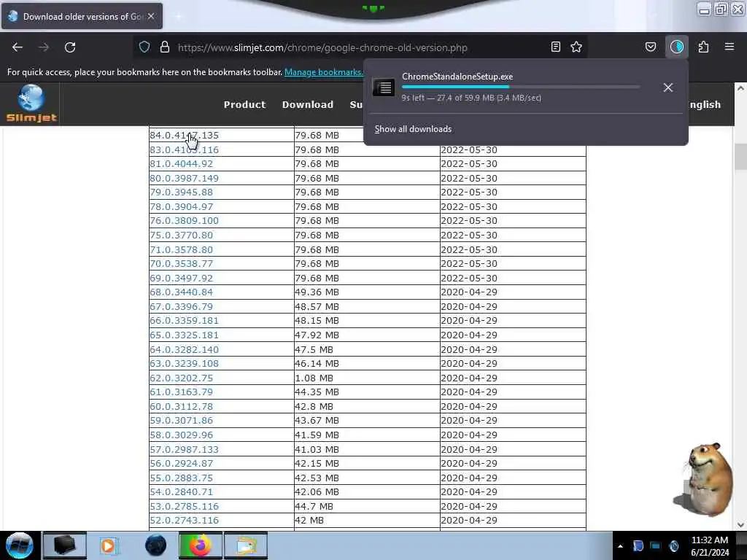Open a new tab with plus button
Screen dimensions: 747x560
pyautogui.click(x=179, y=16)
